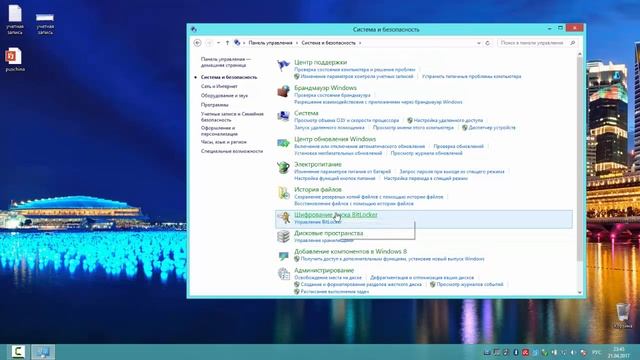Click the Control Panel address bar icon

237,42
